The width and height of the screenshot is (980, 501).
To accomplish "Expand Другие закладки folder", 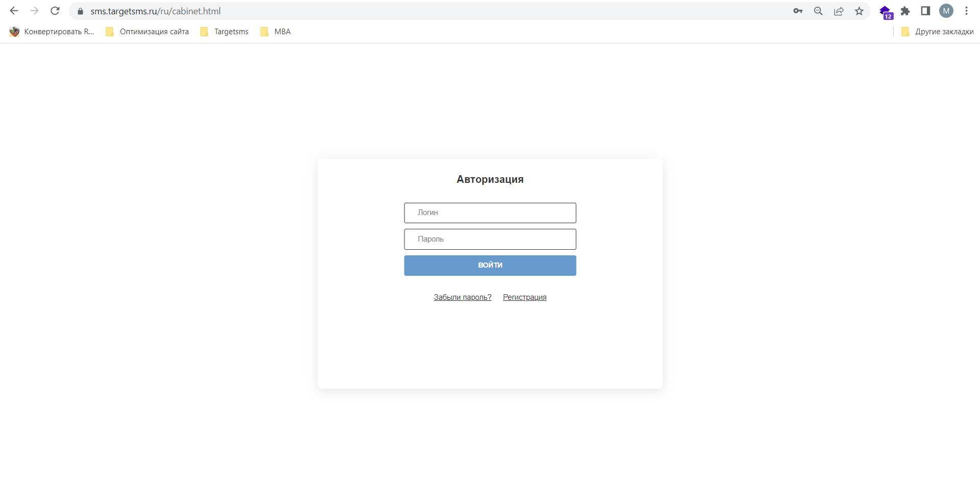I will coord(937,32).
